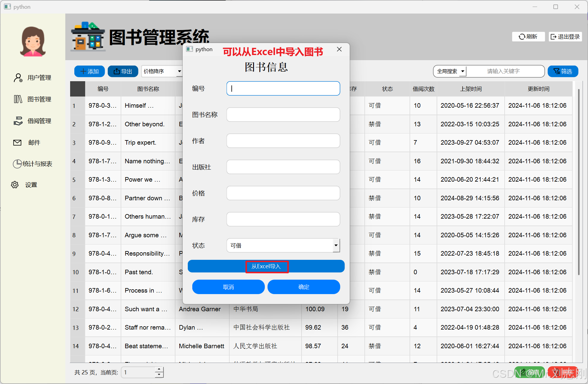The image size is (588, 384).
Task: Open 统计与报表 statistics chart icon
Action: point(17,164)
